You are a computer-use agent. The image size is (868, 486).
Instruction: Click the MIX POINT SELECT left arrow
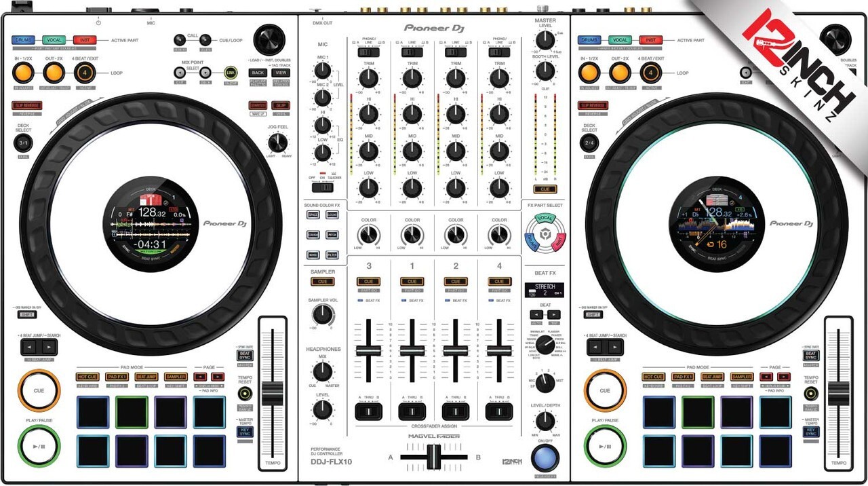pyautogui.click(x=180, y=73)
